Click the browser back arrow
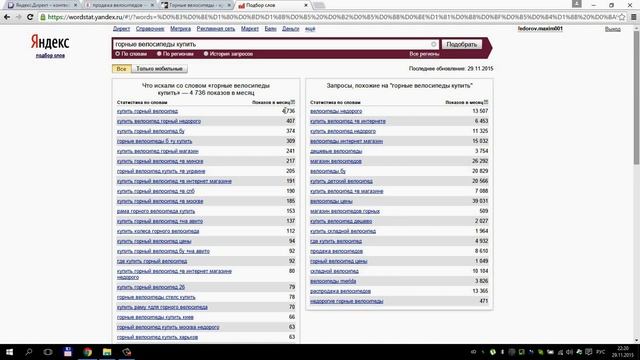Screen dimensions: 640x360 click(7, 17)
